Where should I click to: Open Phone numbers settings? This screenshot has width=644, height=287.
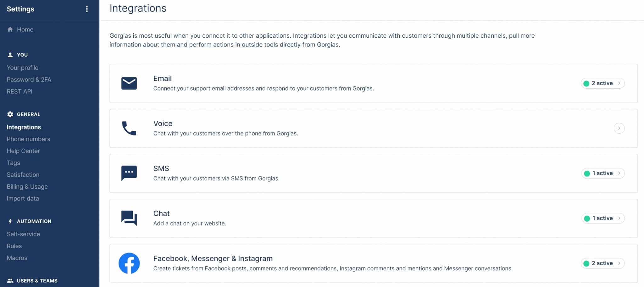point(28,139)
